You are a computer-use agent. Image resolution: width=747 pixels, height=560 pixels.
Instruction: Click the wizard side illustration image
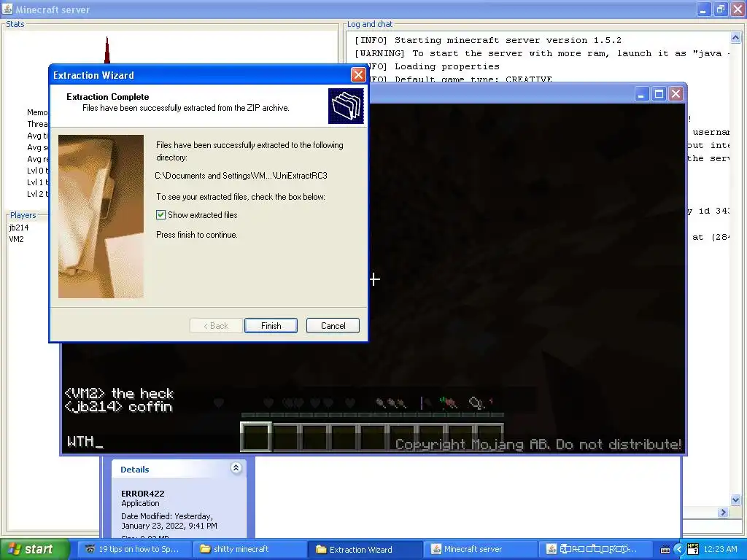(101, 217)
